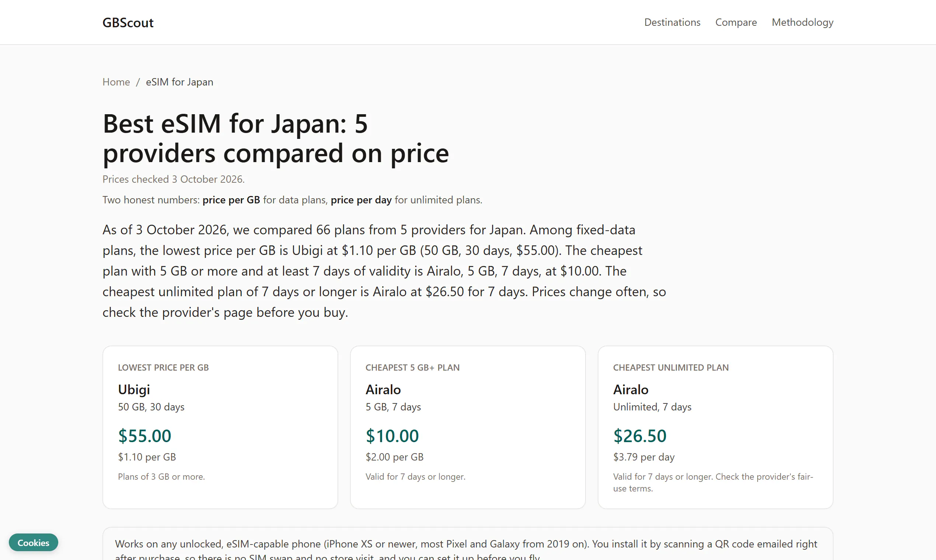The height and width of the screenshot is (560, 936).
Task: Select Airalo in the unlimited plan card
Action: pyautogui.click(x=631, y=389)
